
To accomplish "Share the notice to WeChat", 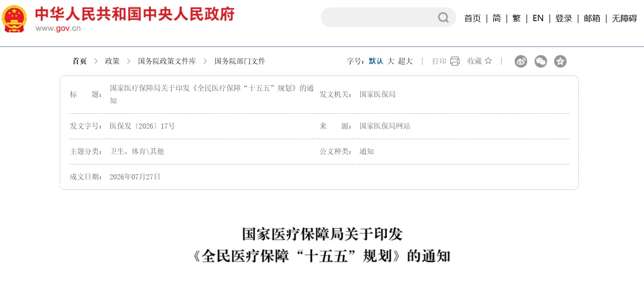I will coord(541,61).
